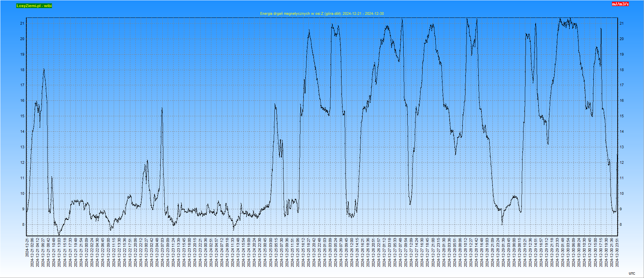This screenshot has height=278, width=644.
Task: Select the 8 value on left Y-axis
Action: [x=23, y=224]
